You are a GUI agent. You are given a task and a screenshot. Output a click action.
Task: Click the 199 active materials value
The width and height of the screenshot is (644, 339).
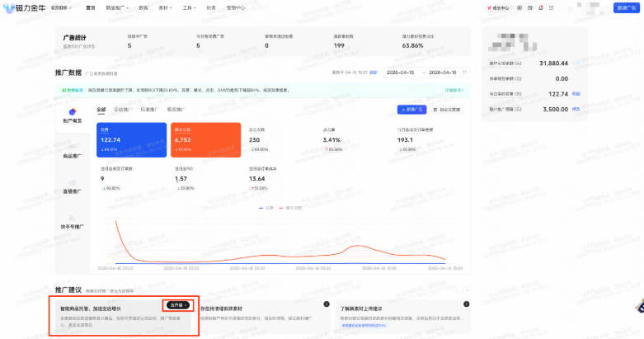tap(339, 45)
